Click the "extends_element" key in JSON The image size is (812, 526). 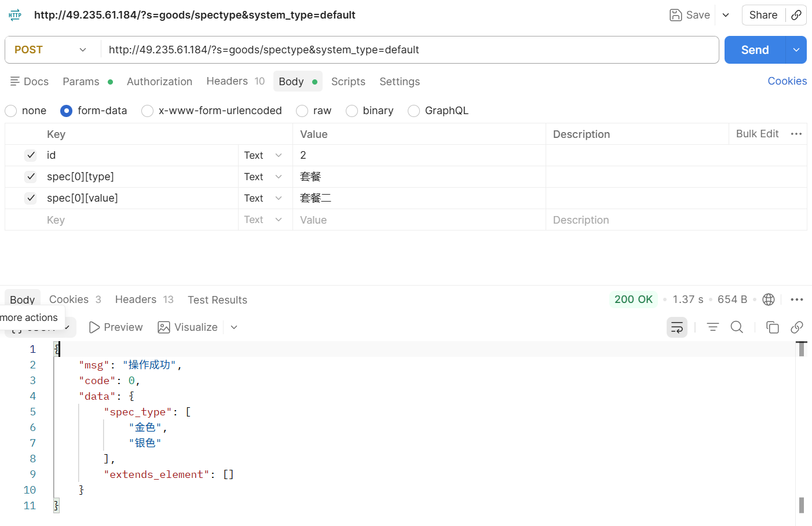click(156, 474)
